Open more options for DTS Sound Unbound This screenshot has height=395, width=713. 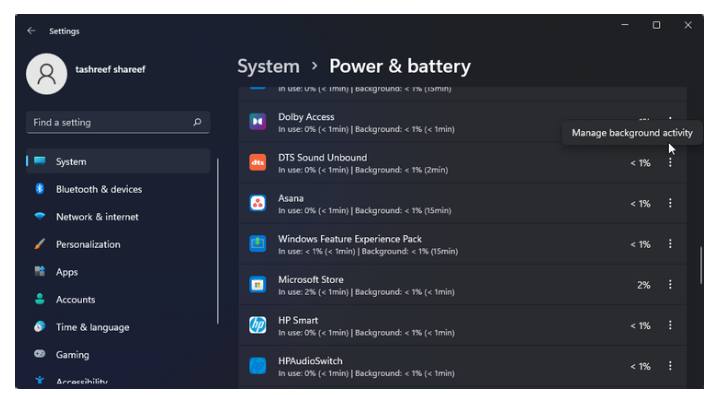pyautogui.click(x=670, y=162)
